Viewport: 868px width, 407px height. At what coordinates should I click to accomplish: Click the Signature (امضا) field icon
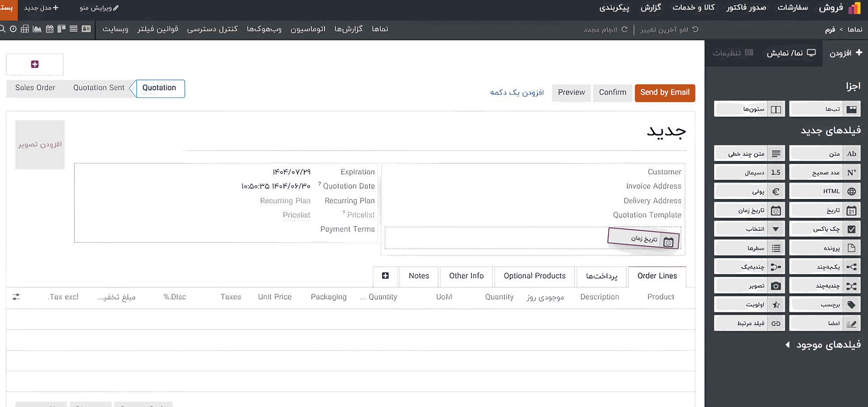[851, 323]
